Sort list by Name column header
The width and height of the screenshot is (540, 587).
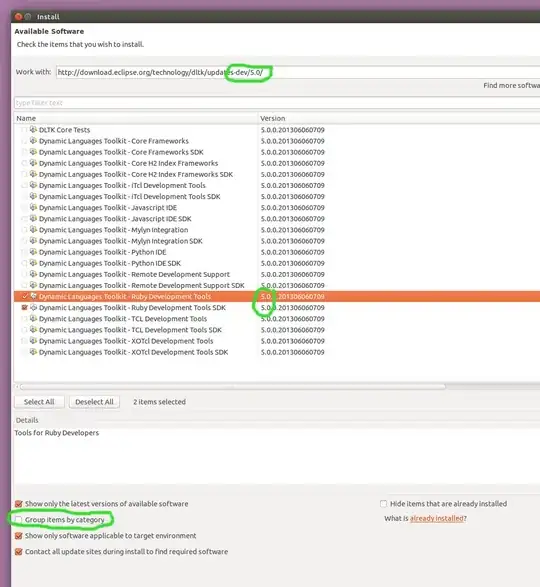coord(136,118)
